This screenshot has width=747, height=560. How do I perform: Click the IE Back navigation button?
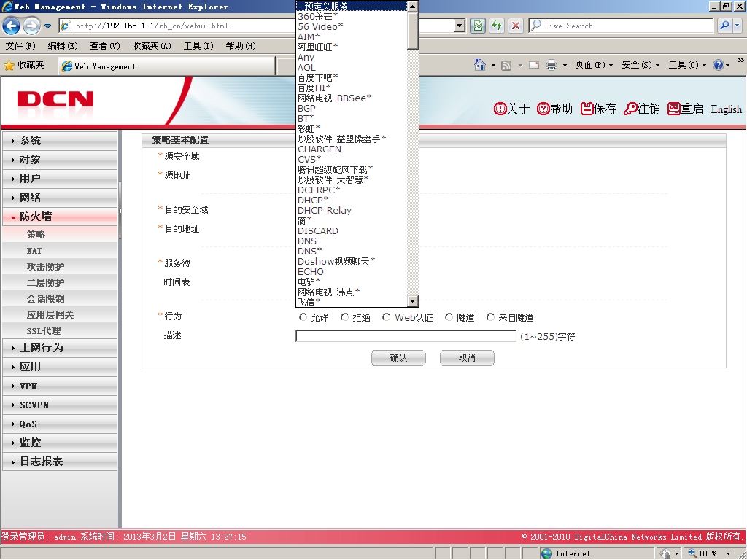pyautogui.click(x=12, y=26)
